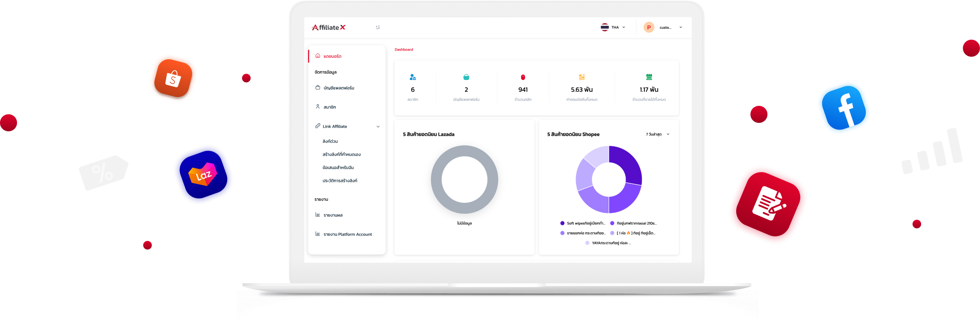Open สร้างลิงก์ที่กำหนดเอง in the sidebar
The height and width of the screenshot is (322, 980).
click(x=341, y=154)
